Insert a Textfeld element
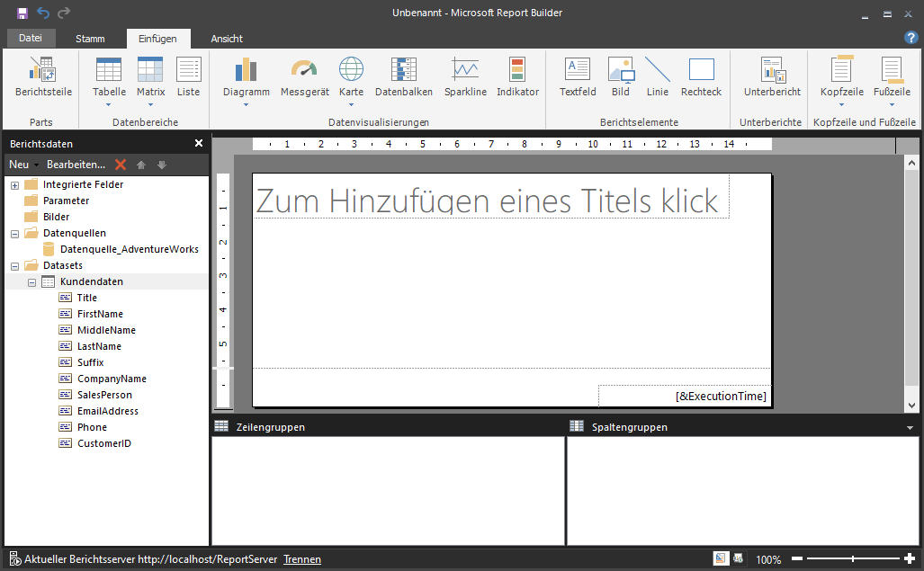The height and width of the screenshot is (571, 924). (x=578, y=76)
